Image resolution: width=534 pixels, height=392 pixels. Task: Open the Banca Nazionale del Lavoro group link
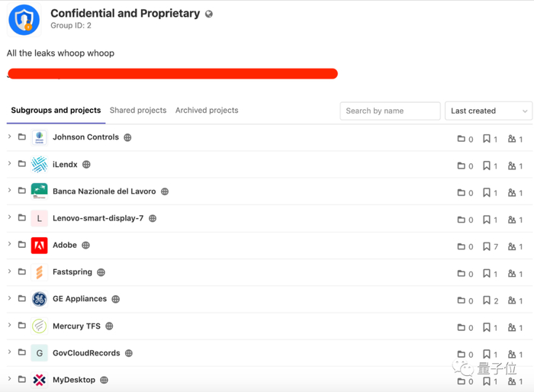[104, 191]
